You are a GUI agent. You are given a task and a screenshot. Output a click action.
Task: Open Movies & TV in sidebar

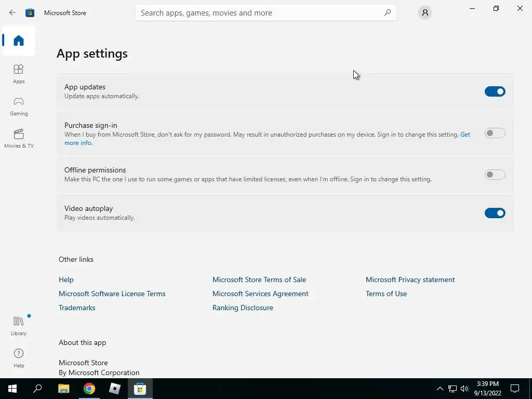pyautogui.click(x=19, y=138)
